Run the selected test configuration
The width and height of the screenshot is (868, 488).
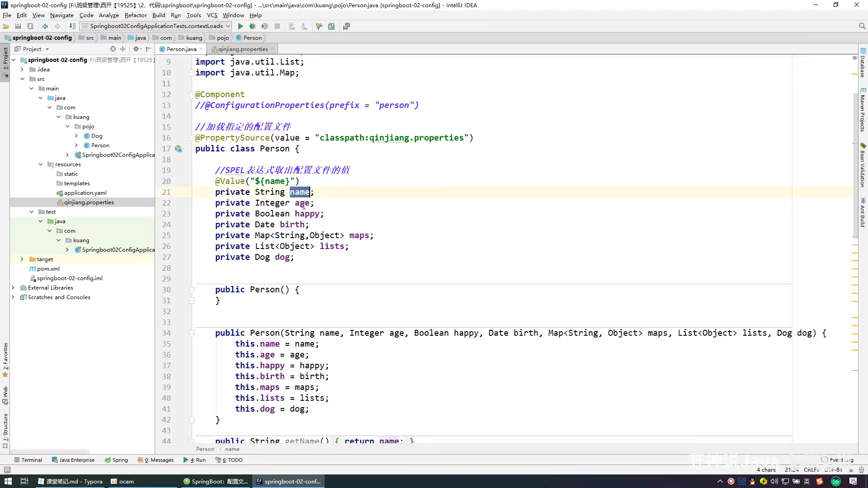coord(241,26)
